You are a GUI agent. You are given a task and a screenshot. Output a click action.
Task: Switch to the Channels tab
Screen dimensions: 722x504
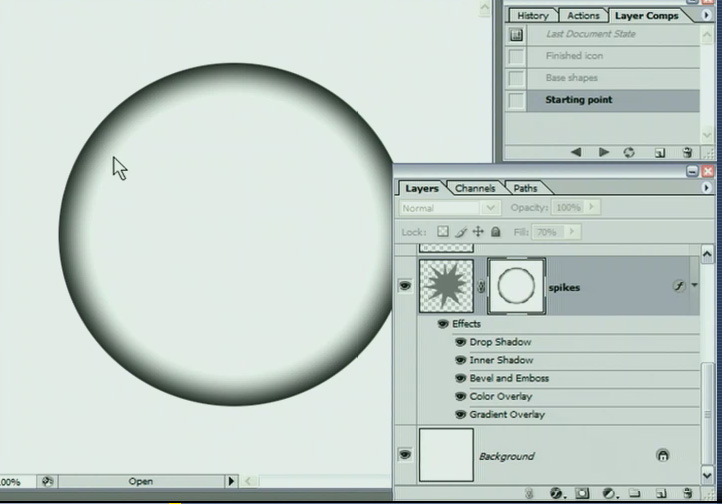pos(475,188)
